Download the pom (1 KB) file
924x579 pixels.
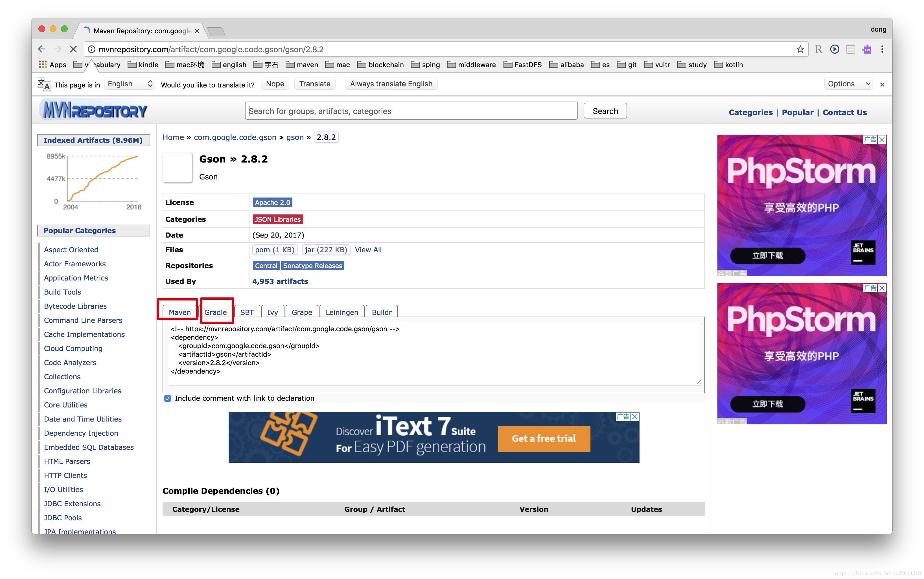[x=275, y=250]
